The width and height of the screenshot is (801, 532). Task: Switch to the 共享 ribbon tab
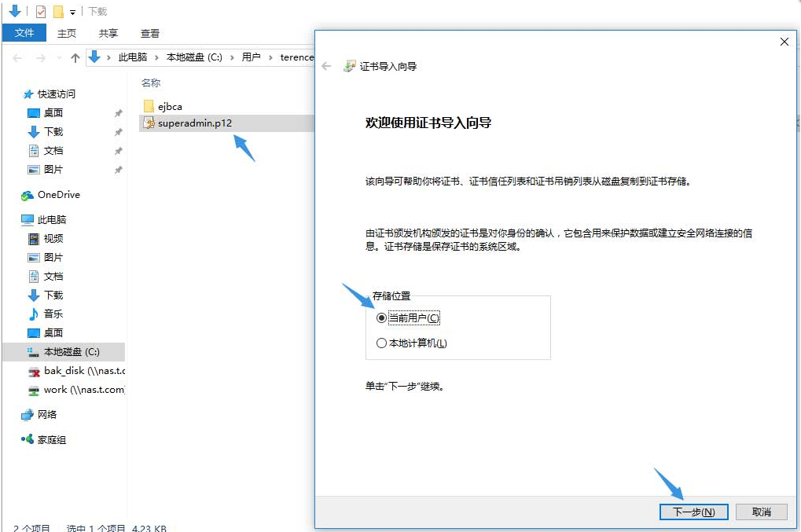click(108, 33)
